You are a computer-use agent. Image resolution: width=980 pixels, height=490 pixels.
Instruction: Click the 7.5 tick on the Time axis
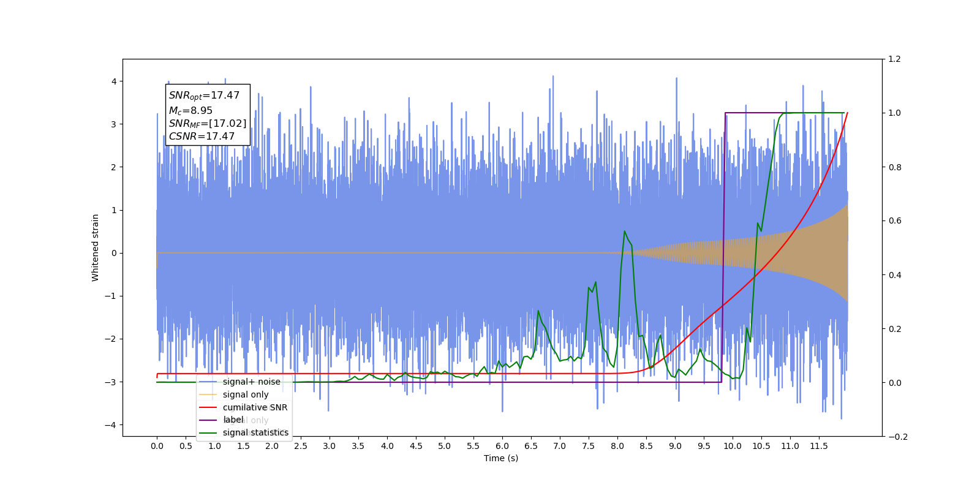pyautogui.click(x=589, y=446)
